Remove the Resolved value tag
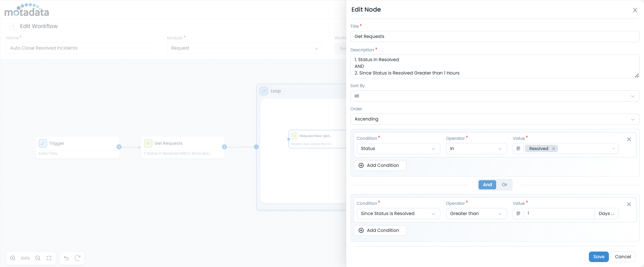The width and height of the screenshot is (644, 267). [x=554, y=149]
